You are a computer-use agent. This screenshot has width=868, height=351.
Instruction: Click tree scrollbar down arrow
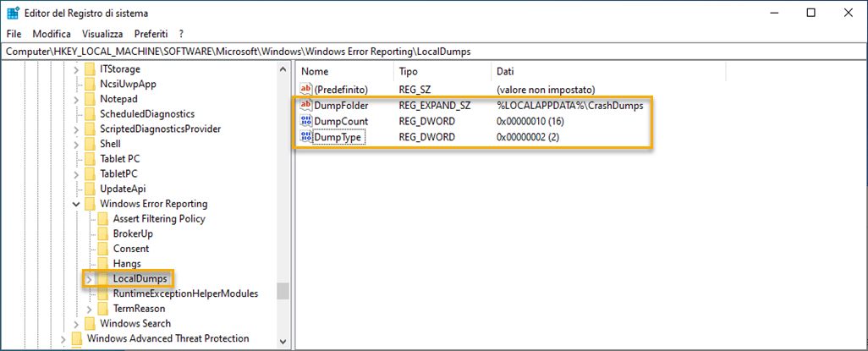point(283,343)
